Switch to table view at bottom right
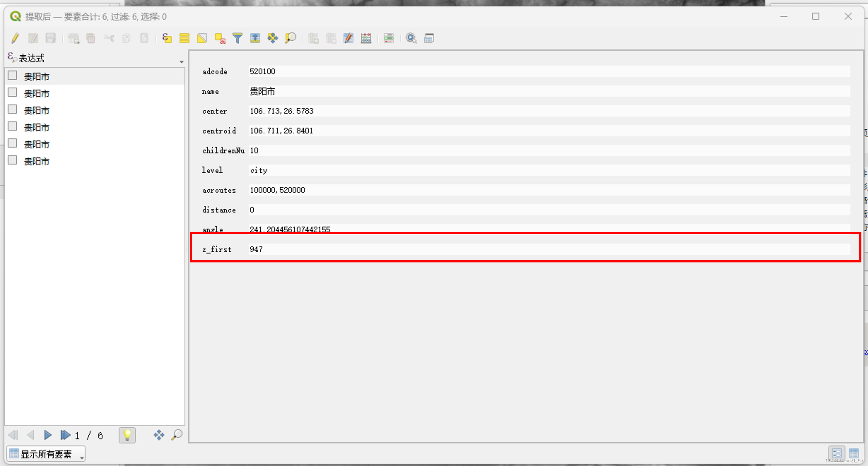Viewport: 868px width, 466px height. pyautogui.click(x=854, y=453)
